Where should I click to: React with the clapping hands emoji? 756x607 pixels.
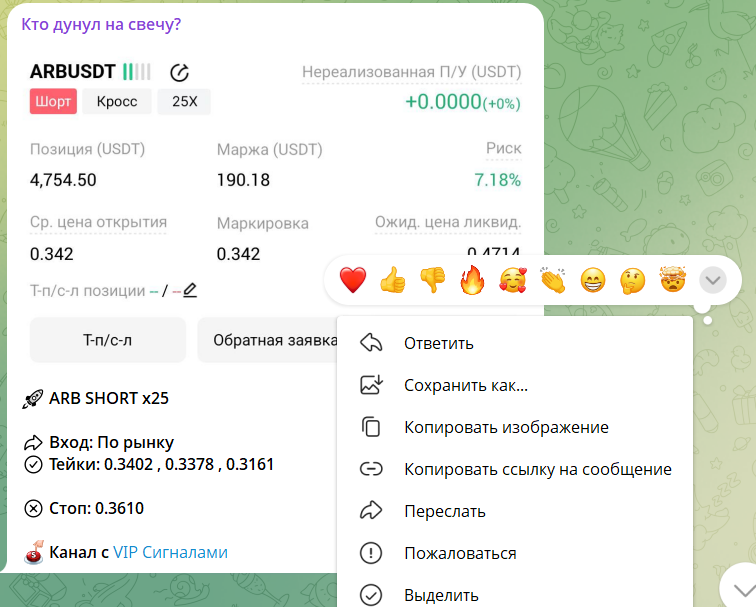553,280
